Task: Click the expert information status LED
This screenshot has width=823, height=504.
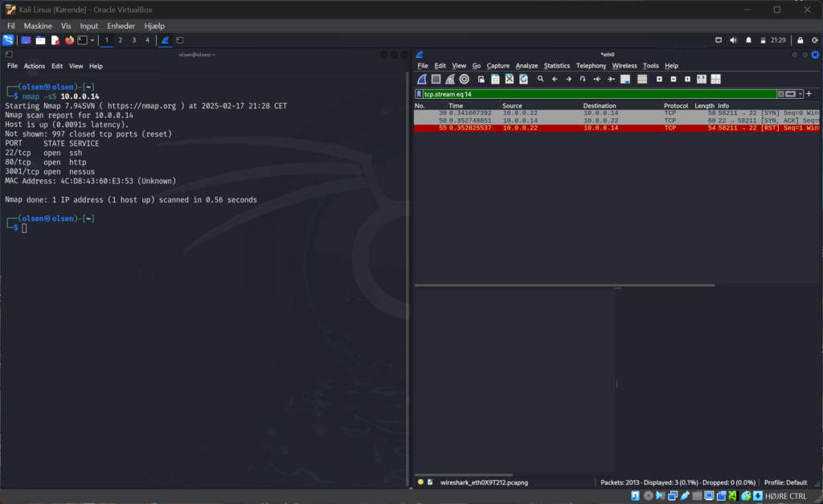Action: click(x=420, y=482)
